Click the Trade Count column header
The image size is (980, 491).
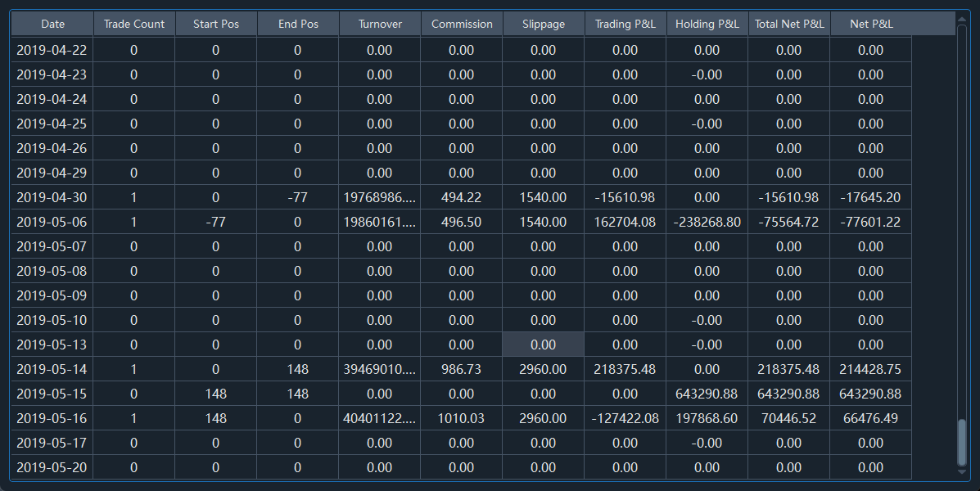(134, 24)
